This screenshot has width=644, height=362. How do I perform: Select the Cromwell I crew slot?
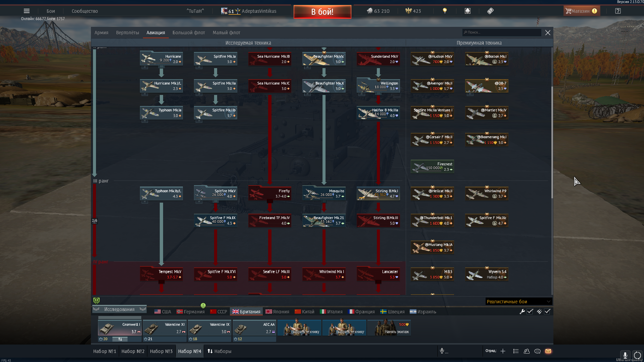tap(120, 328)
